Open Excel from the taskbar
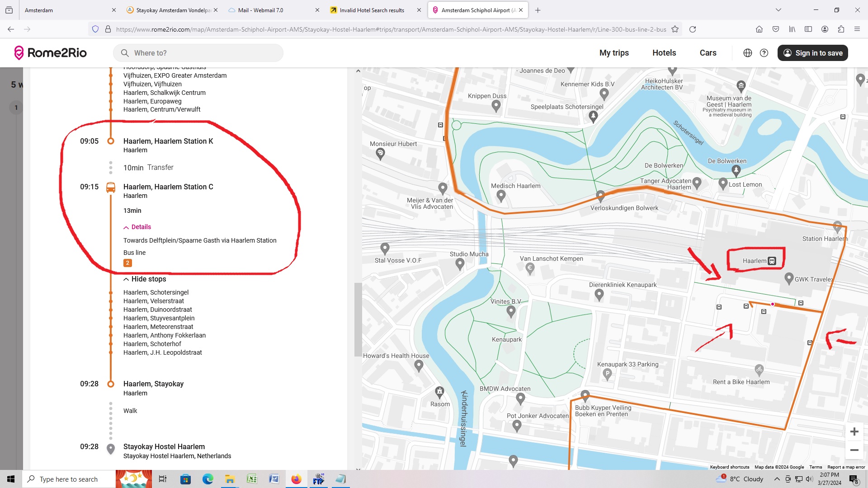Viewport: 868px width, 488px height. (252, 479)
